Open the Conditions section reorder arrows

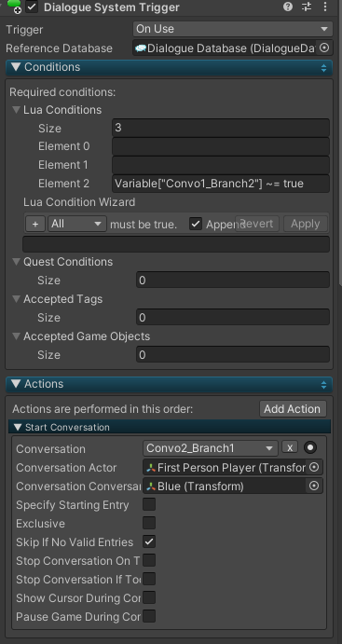(324, 67)
